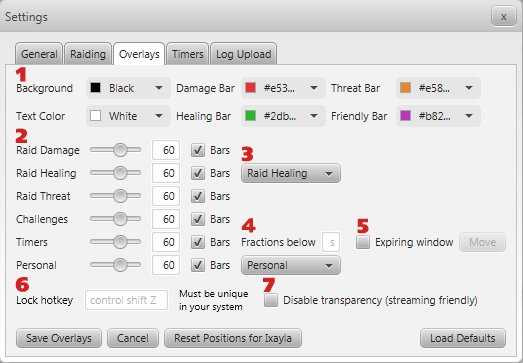Image resolution: width=523 pixels, height=363 pixels.
Task: Open the Log Upload tab
Action: click(243, 54)
